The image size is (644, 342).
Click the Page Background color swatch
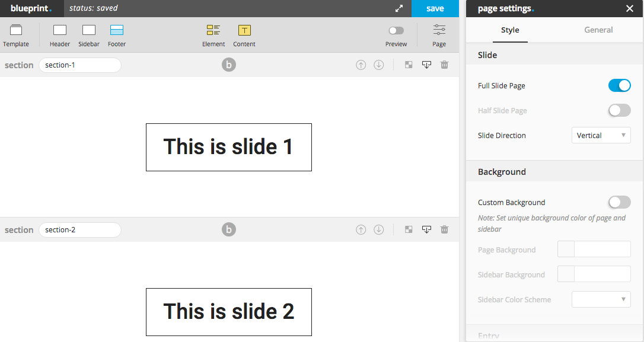click(566, 249)
